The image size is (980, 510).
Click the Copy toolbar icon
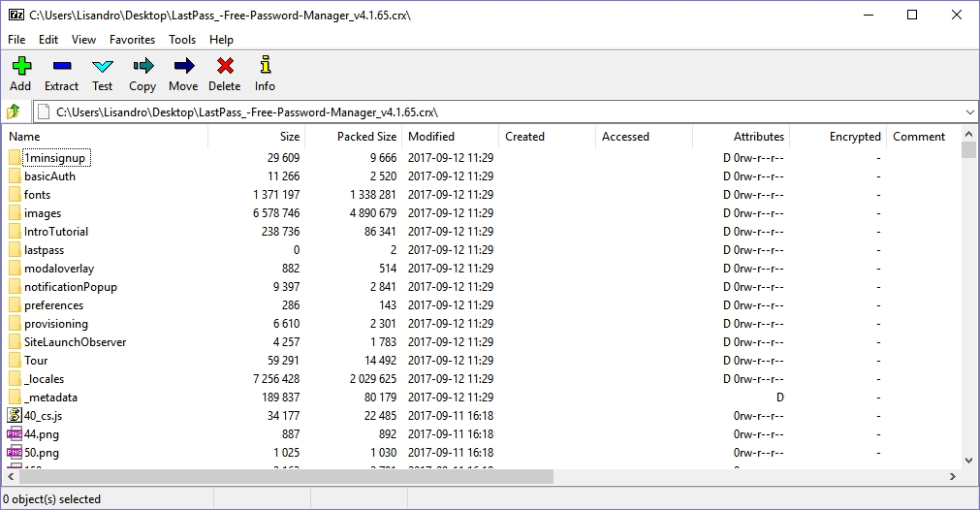[142, 66]
